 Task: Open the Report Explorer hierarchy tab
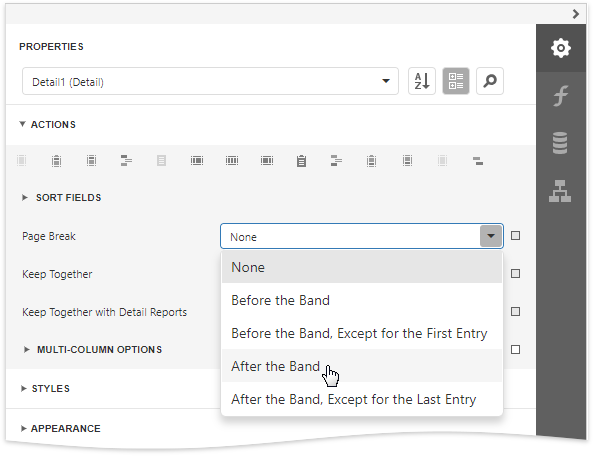pos(560,191)
